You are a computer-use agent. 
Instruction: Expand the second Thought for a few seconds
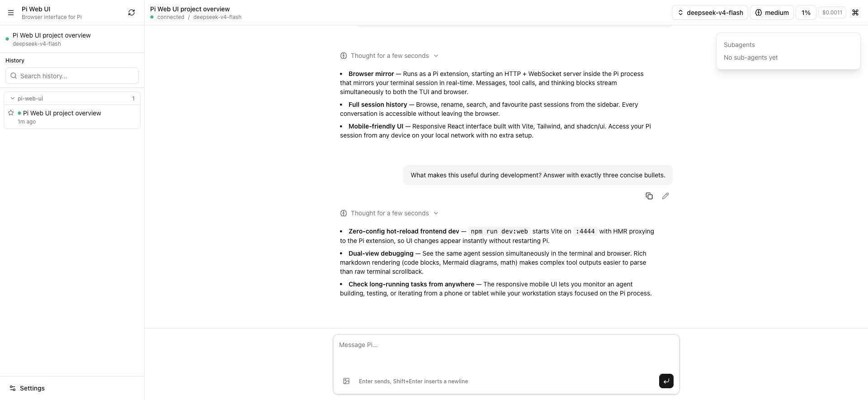coord(389,213)
